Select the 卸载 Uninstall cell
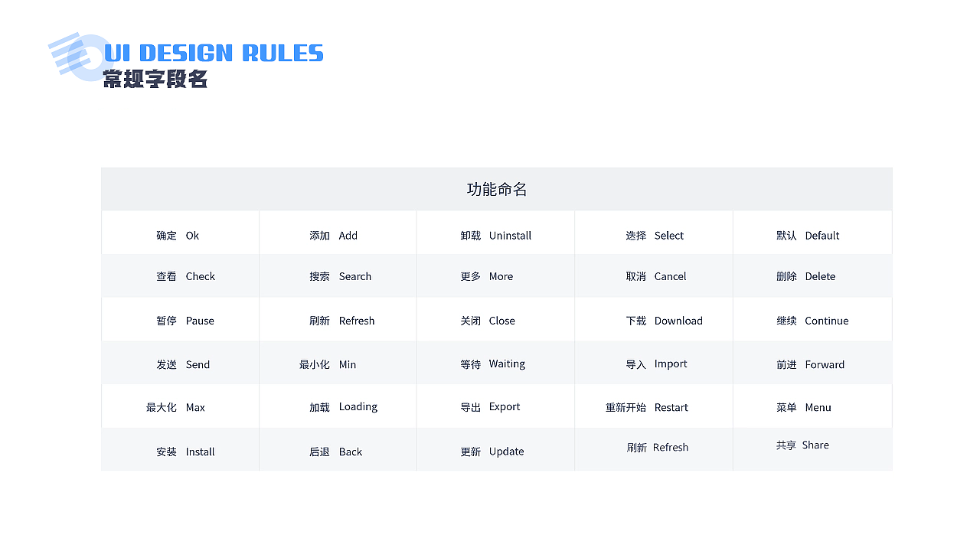This screenshot has width=980, height=551. pyautogui.click(x=495, y=236)
